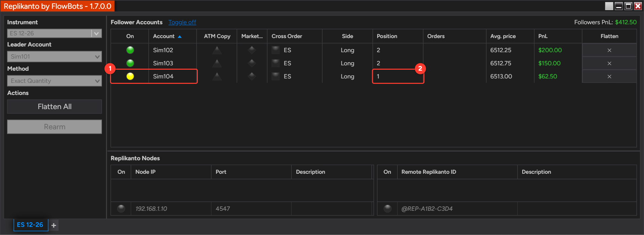Viewport: 644px width, 235px height.
Task: Enable the node 192.168.1.10 On indicator
Action: [121, 209]
